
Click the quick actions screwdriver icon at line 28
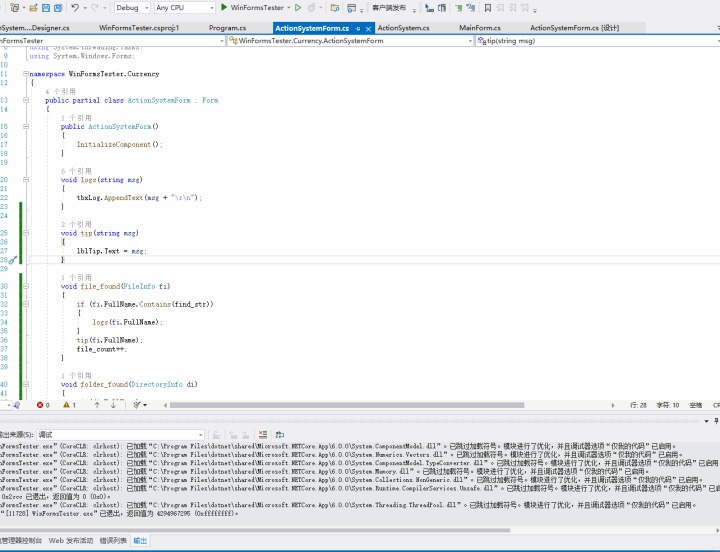pyautogui.click(x=13, y=260)
